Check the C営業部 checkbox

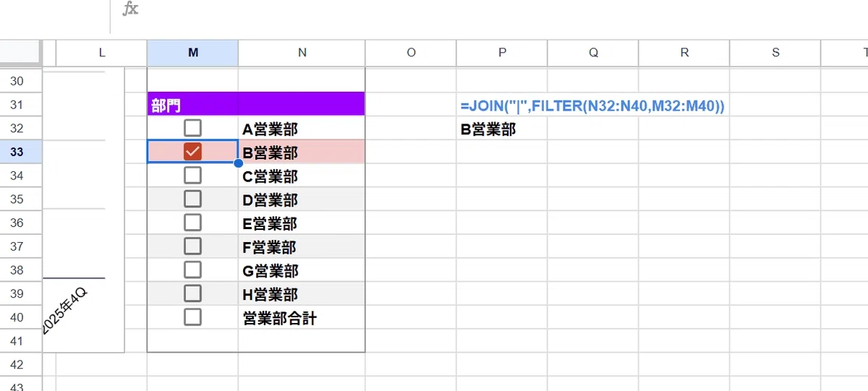pyautogui.click(x=192, y=176)
